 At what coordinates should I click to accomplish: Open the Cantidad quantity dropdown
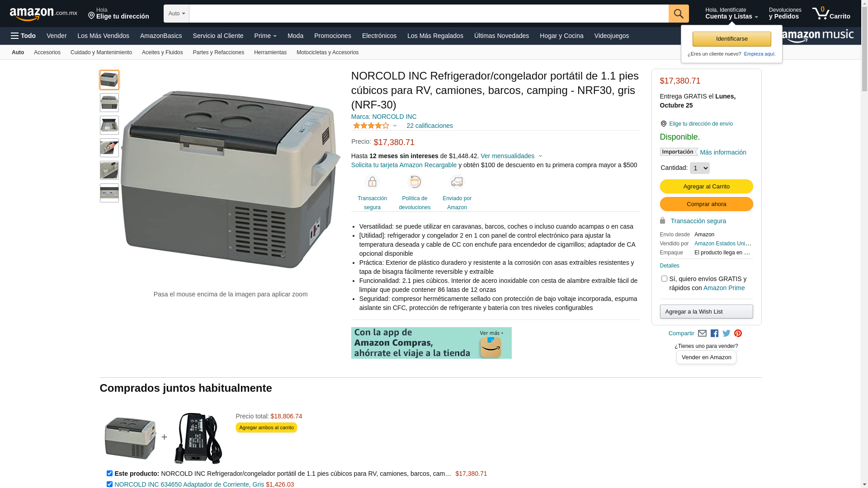[x=699, y=168]
